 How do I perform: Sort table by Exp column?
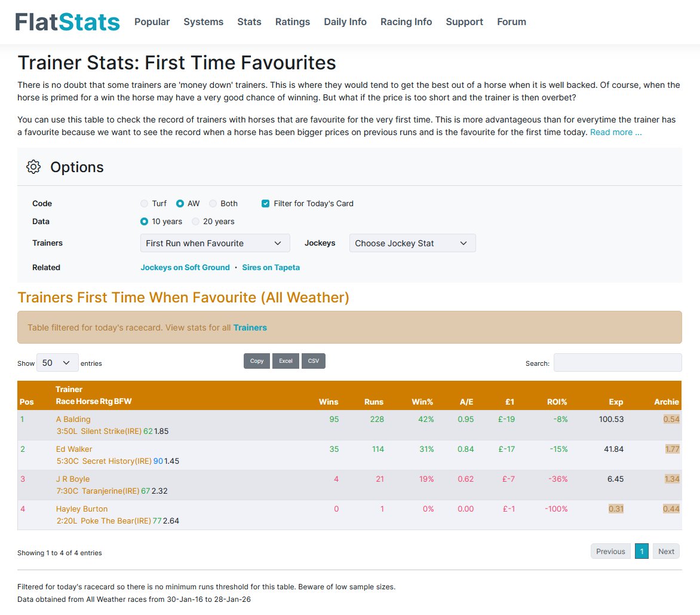[x=616, y=402]
